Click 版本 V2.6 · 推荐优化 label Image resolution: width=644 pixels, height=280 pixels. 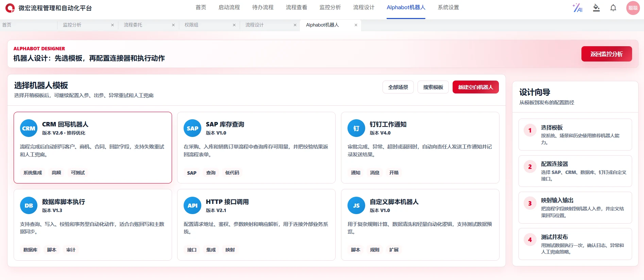(64, 133)
